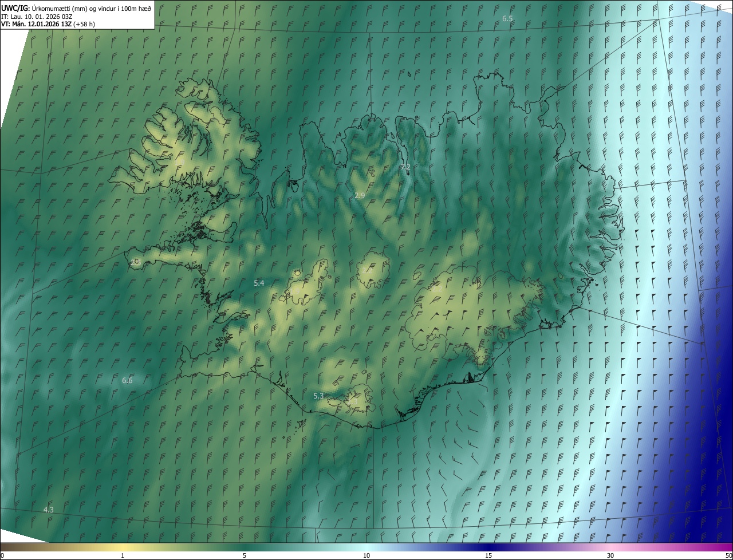Click the color scale tick labeled 50
The image size is (733, 560).
(x=728, y=555)
